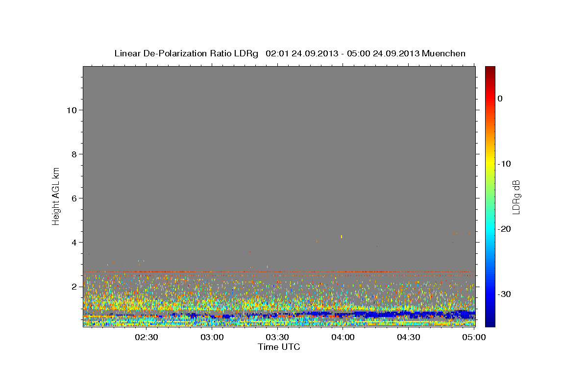
Task: Click the 05:00 time tick label
Action: (x=474, y=337)
